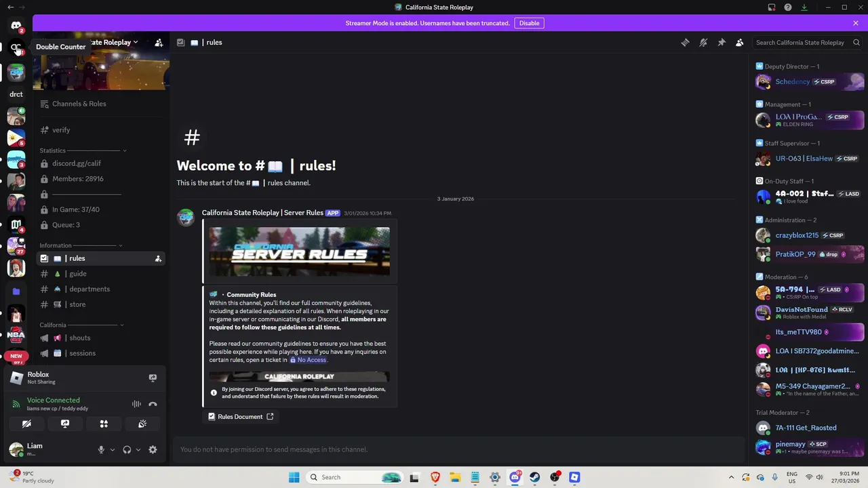The image size is (868, 488).
Task: Deafen headphones toggle
Action: tap(127, 449)
